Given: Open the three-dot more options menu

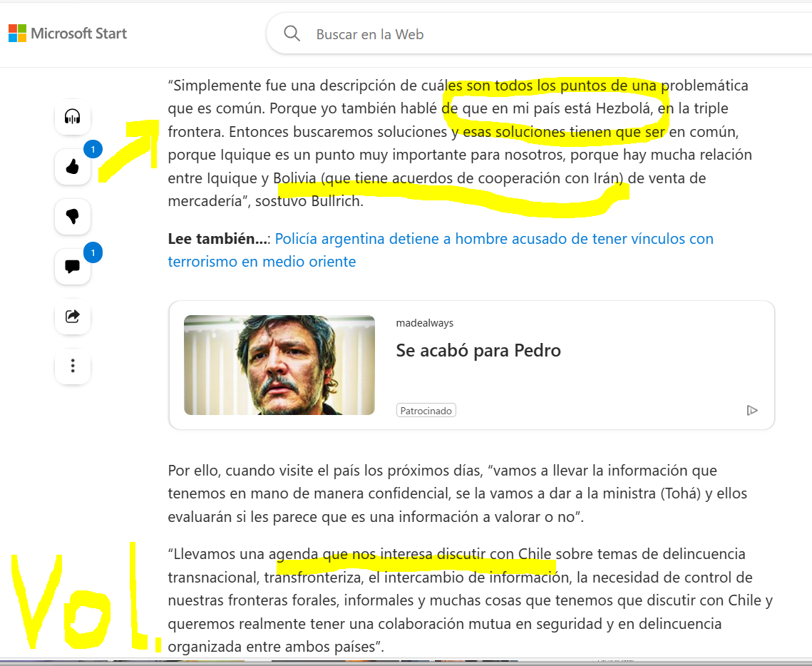Looking at the screenshot, I should [73, 366].
